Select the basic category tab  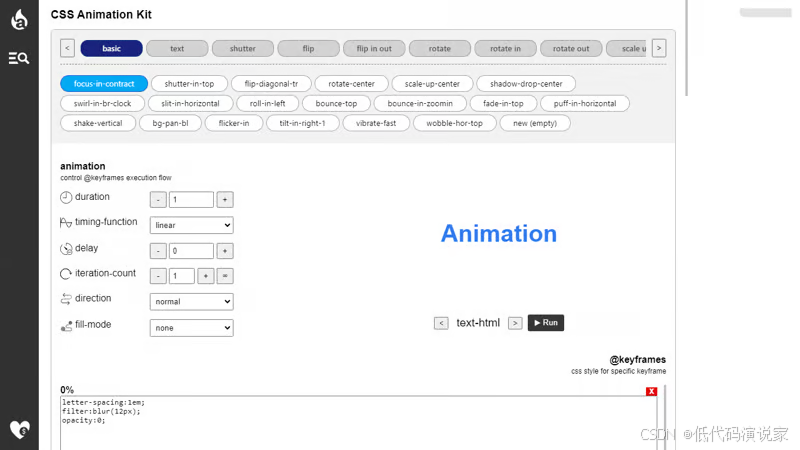point(111,48)
